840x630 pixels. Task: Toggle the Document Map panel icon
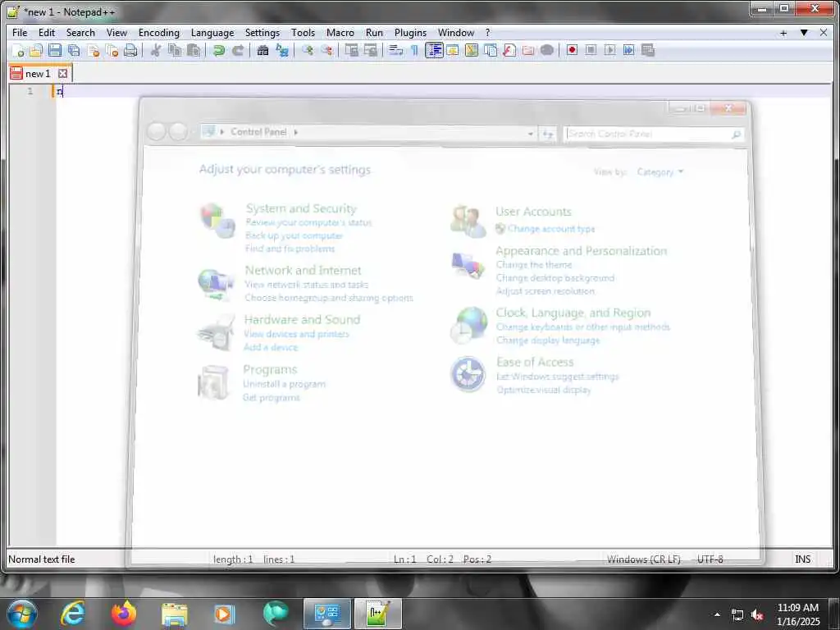(x=472, y=50)
